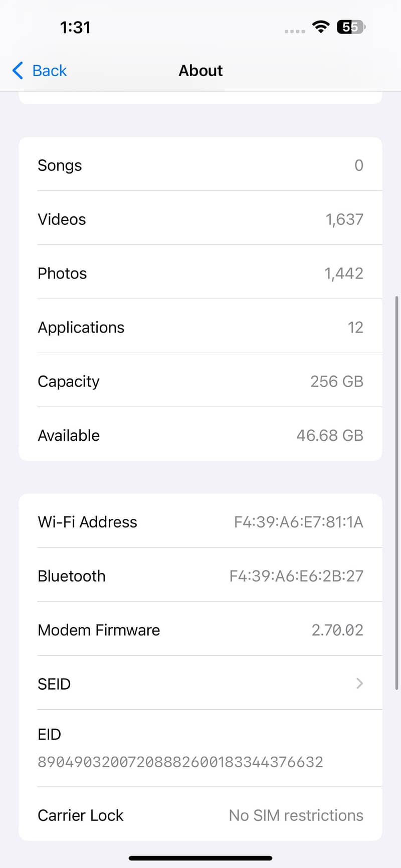Tap the Back chevron arrow icon
The width and height of the screenshot is (401, 868).
(18, 71)
